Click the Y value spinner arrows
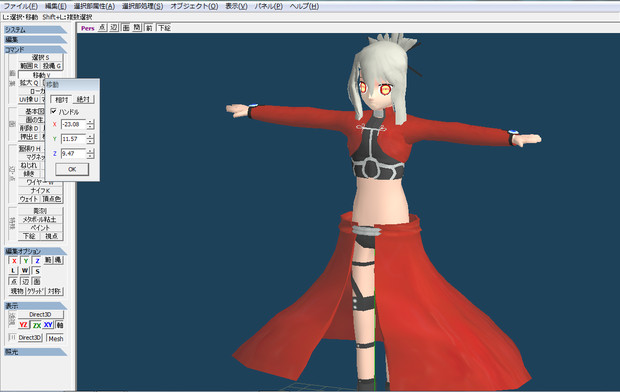620x392 pixels. (x=91, y=139)
